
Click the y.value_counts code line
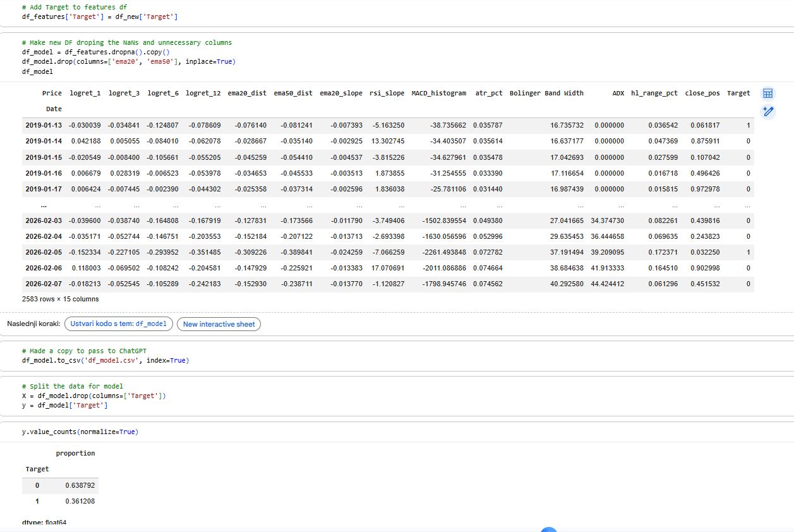pos(80,432)
